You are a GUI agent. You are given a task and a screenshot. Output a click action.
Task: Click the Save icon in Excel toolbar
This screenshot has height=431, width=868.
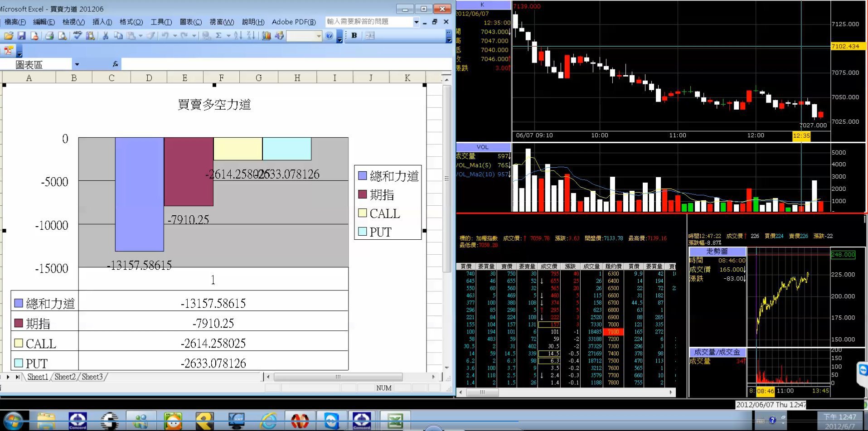(x=21, y=35)
